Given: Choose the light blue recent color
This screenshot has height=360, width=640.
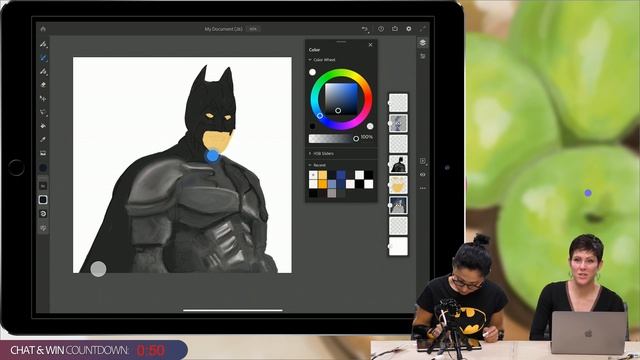Looking at the screenshot, I should click(332, 184).
